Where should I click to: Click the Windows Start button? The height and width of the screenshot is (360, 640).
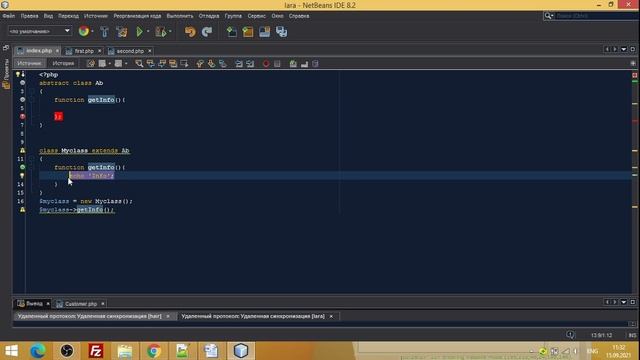pyautogui.click(x=11, y=351)
